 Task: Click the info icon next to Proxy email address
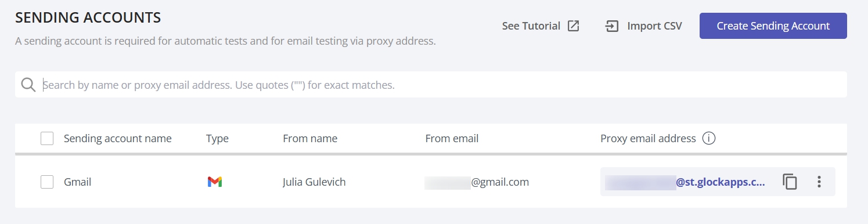[708, 139]
